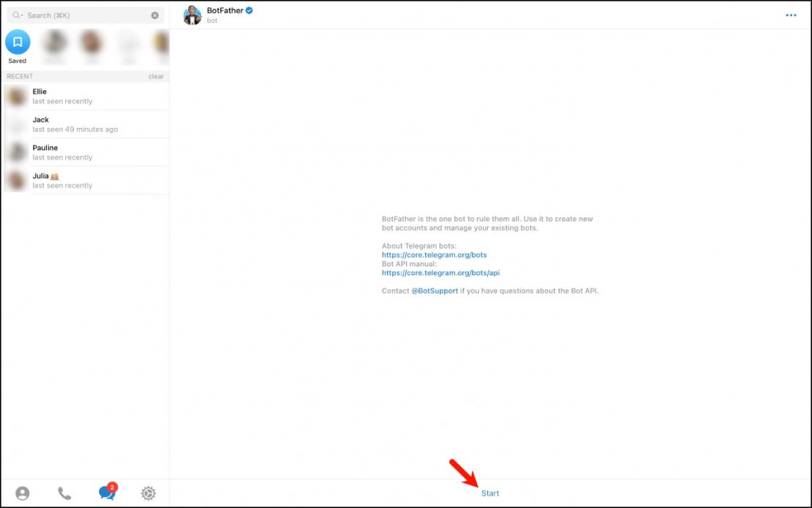Clear the search field with the x icon
Viewport: 812px width, 508px height.
click(155, 15)
